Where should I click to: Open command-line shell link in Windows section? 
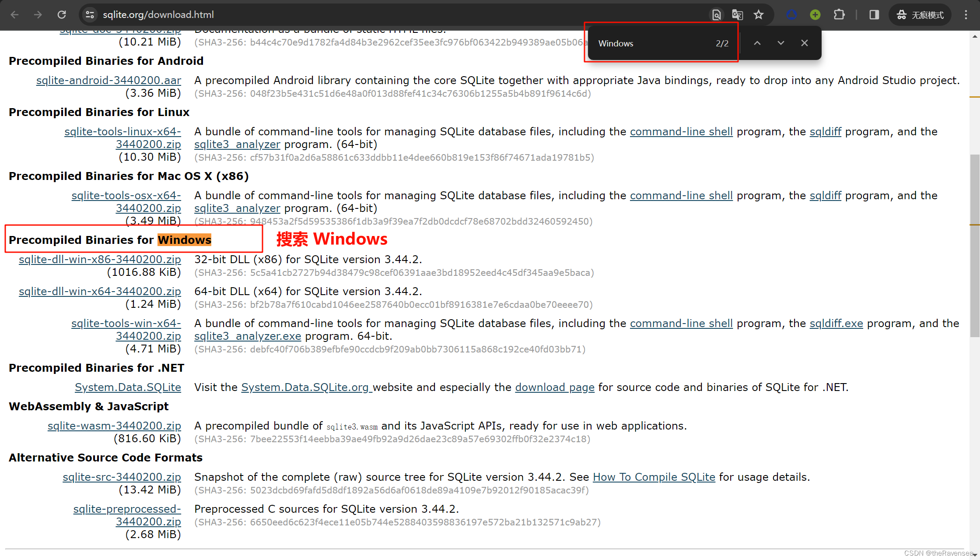pos(681,323)
